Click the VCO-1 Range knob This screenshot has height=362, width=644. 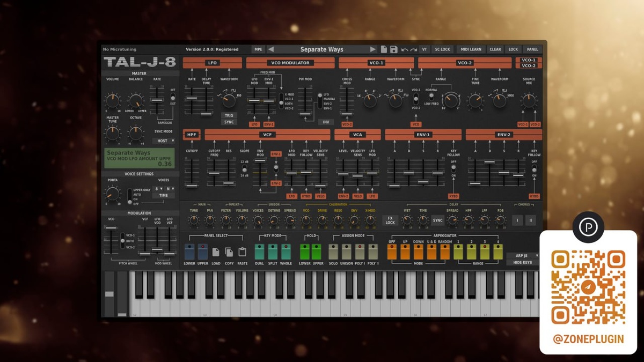[x=370, y=100]
